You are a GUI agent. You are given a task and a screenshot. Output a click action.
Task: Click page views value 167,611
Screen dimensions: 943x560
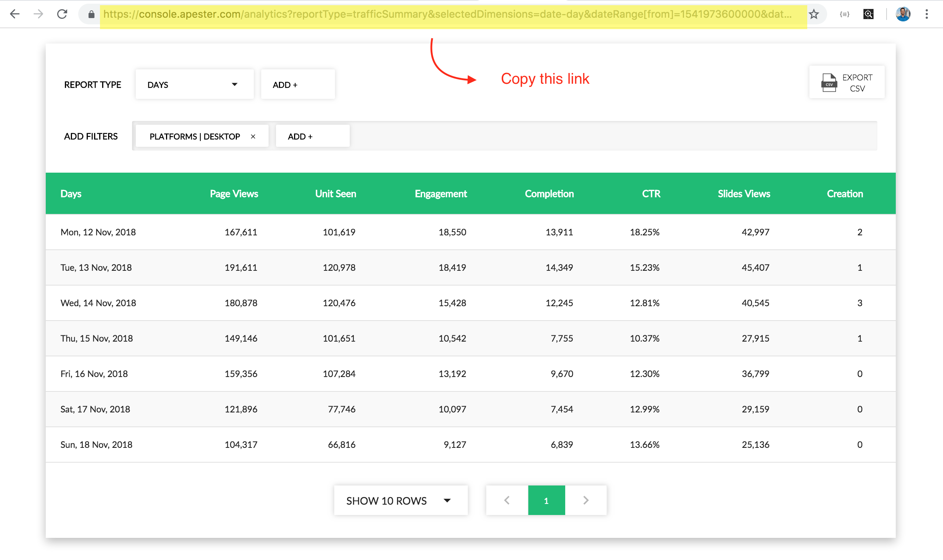coord(241,232)
